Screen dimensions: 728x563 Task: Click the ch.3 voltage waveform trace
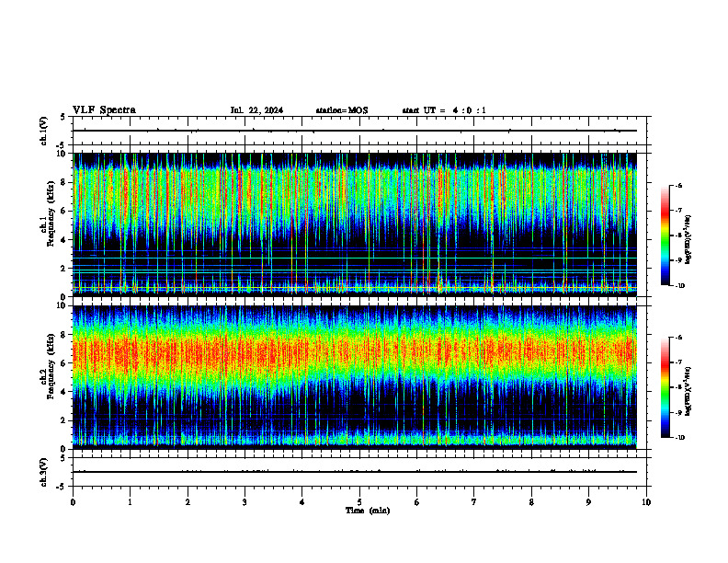click(x=355, y=472)
